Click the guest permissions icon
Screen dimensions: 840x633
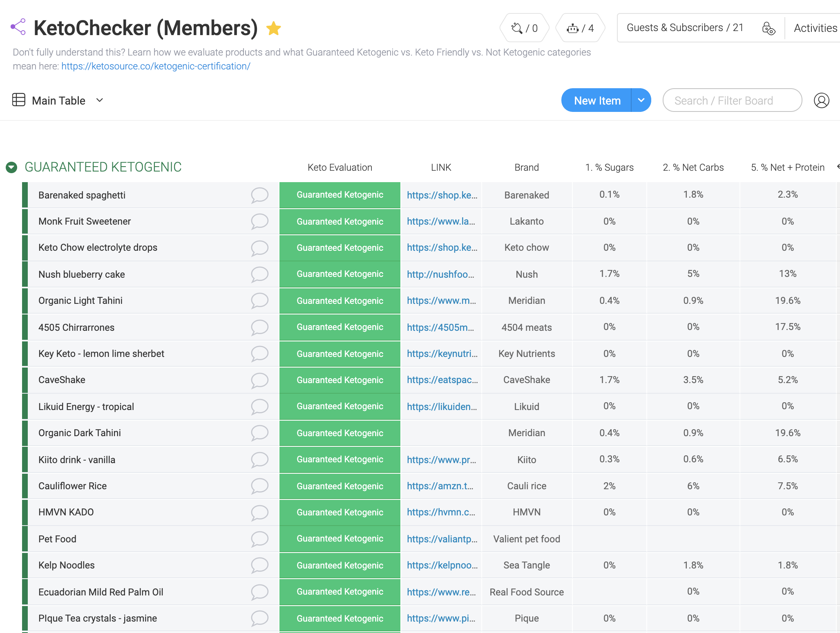tap(769, 28)
